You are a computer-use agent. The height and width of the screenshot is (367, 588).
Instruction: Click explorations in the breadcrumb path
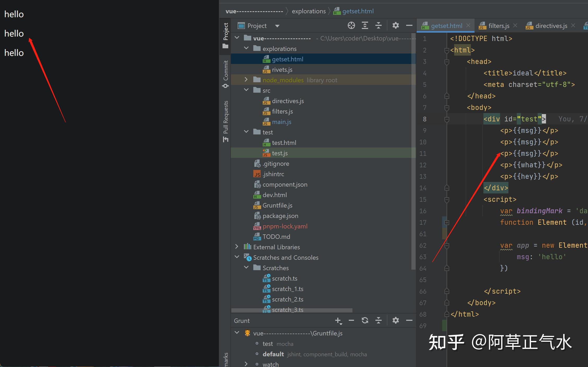(x=309, y=11)
